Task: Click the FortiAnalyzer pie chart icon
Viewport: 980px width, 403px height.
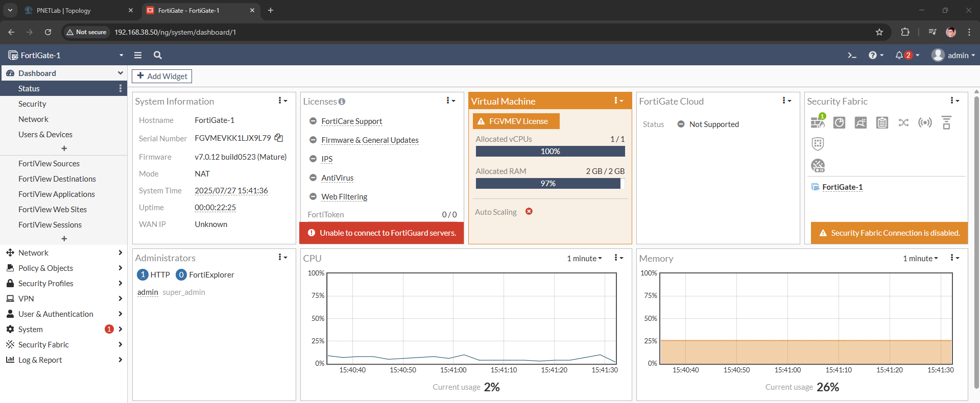Action: (839, 122)
